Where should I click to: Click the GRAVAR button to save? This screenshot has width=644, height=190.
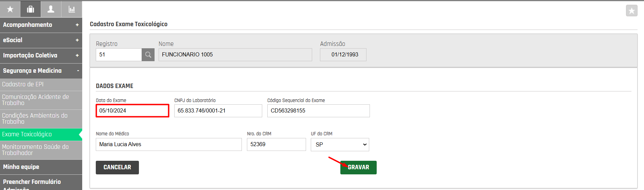pos(358,168)
